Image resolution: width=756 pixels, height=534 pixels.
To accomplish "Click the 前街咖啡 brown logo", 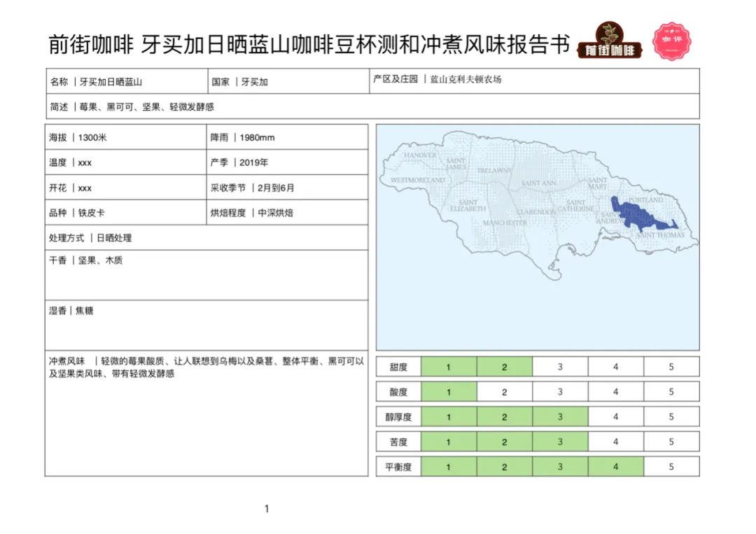I will pos(610,41).
